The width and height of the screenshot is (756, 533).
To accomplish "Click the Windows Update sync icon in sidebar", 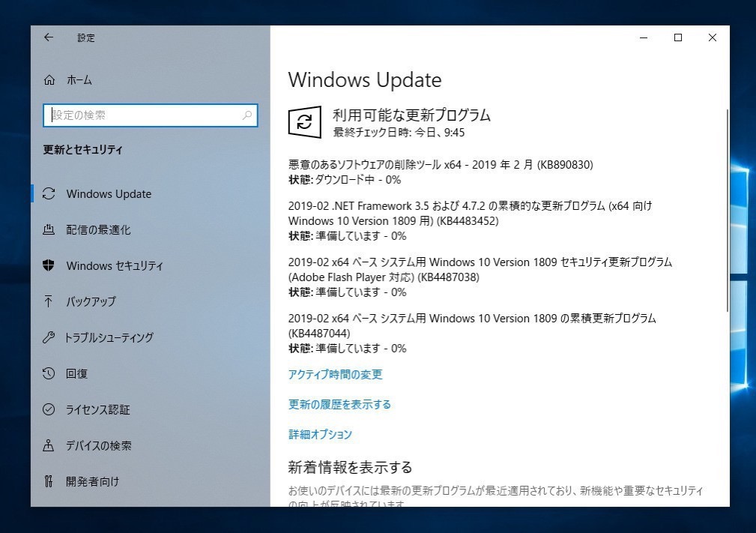I will click(49, 193).
